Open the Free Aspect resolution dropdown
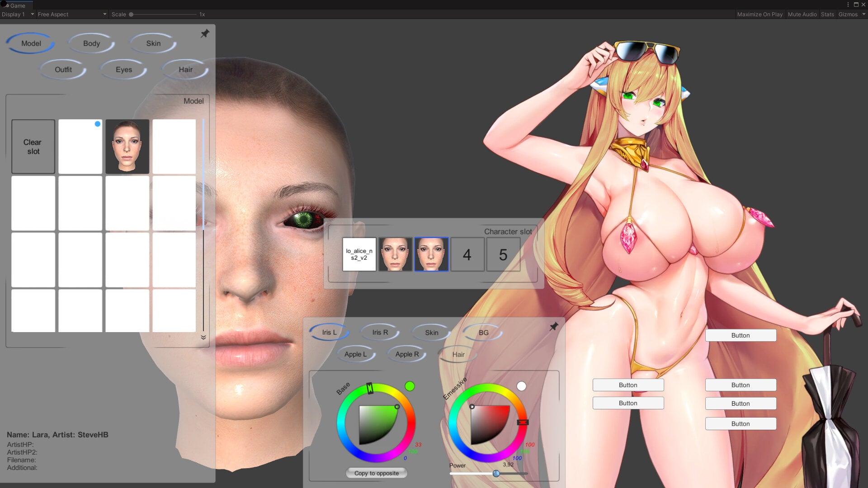The width and height of the screenshot is (868, 488). point(72,14)
